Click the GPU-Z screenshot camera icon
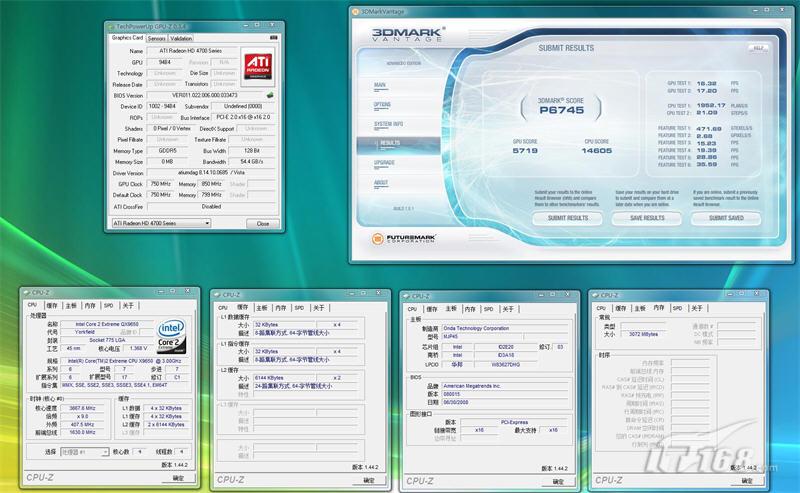The image size is (800, 493). tap(273, 38)
